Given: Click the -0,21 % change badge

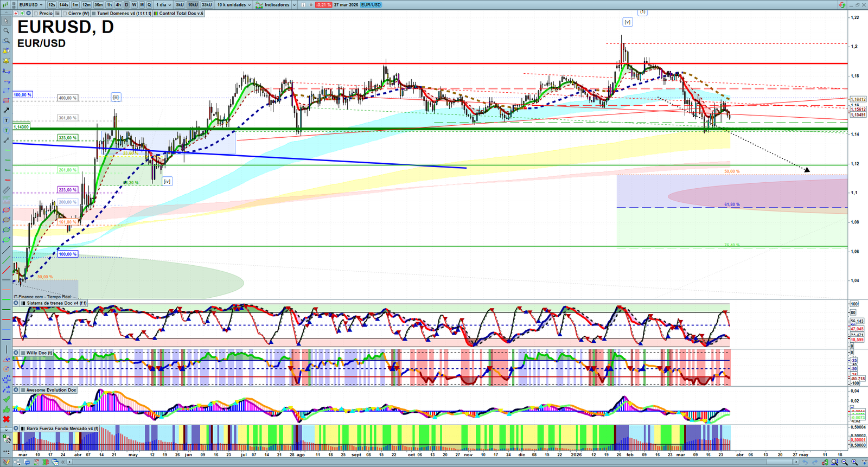Looking at the screenshot, I should (324, 5).
